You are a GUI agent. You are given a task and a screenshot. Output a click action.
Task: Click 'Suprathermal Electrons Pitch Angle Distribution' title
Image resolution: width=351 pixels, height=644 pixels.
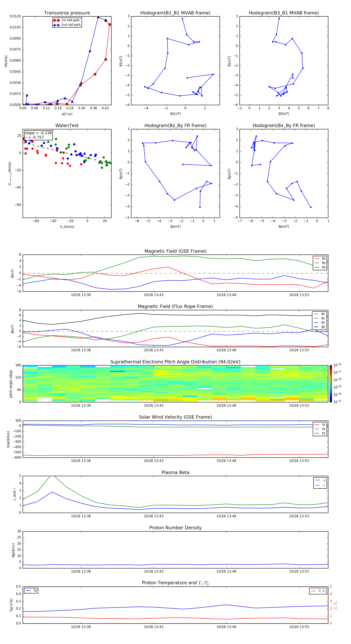pos(175,362)
